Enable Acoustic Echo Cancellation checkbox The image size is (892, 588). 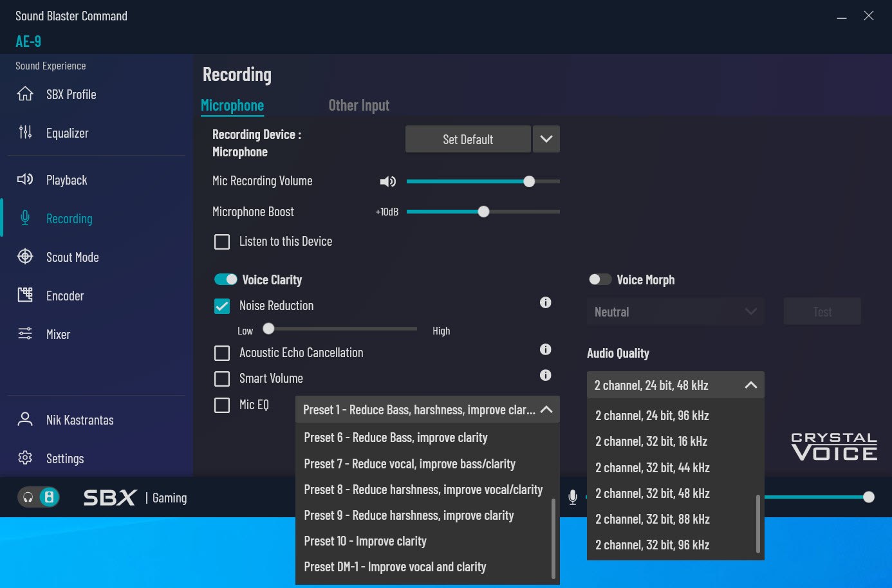(222, 353)
